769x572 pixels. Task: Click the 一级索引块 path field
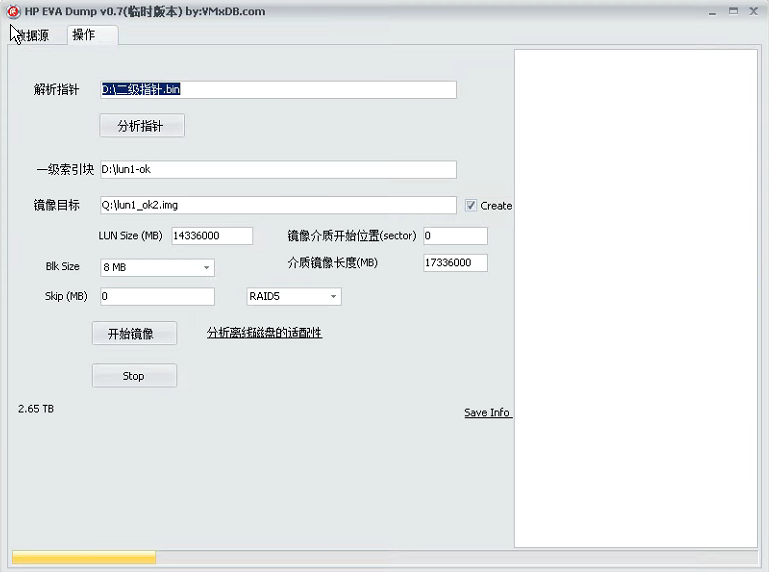tap(278, 170)
